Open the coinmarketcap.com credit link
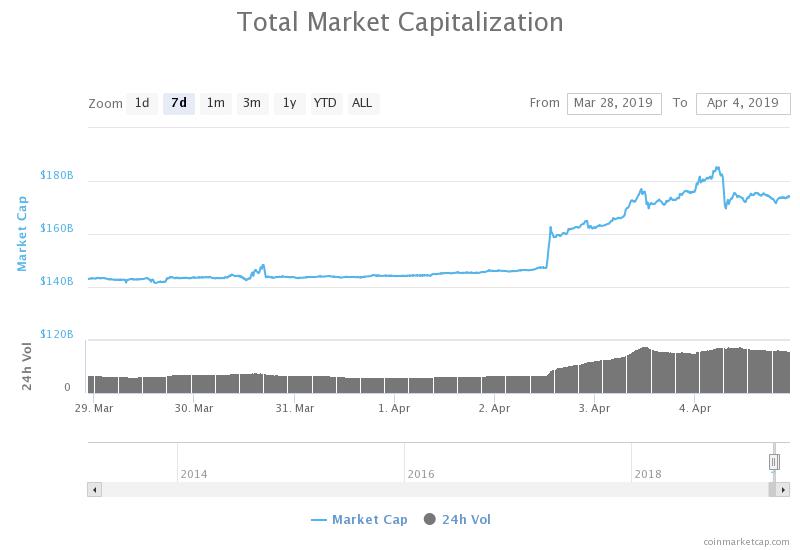Screen dimensions: 800x550 [x=745, y=541]
